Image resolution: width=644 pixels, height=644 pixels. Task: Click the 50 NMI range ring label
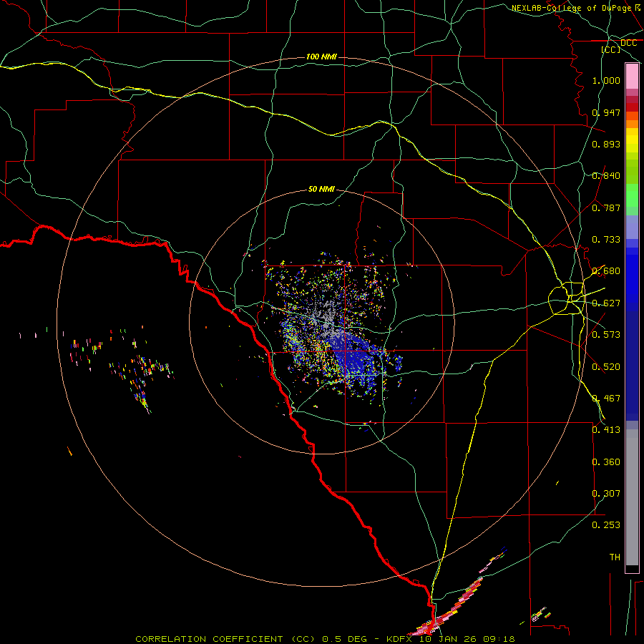tap(321, 189)
